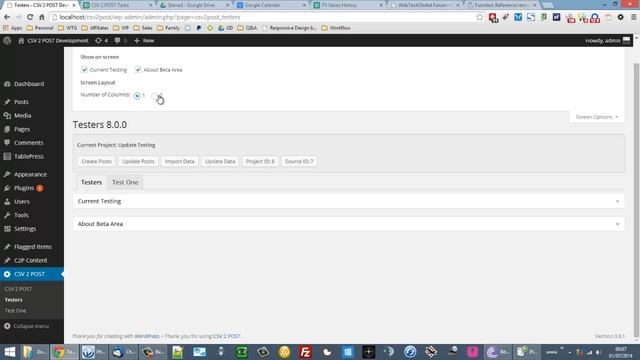Screen dimensions: 640x360
Task: Uncheck the About Beta Area checkbox
Action: [x=138, y=70]
